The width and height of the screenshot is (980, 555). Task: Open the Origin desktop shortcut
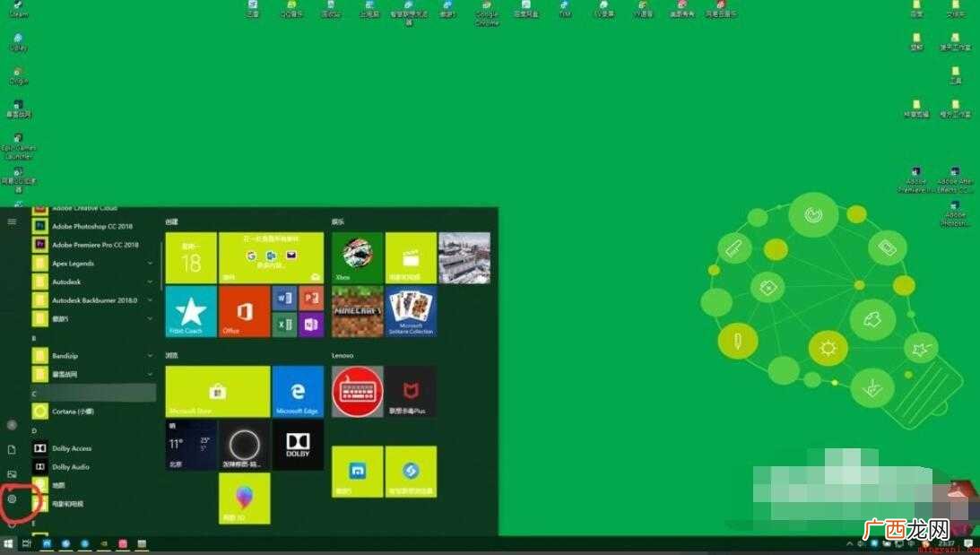coord(18,76)
